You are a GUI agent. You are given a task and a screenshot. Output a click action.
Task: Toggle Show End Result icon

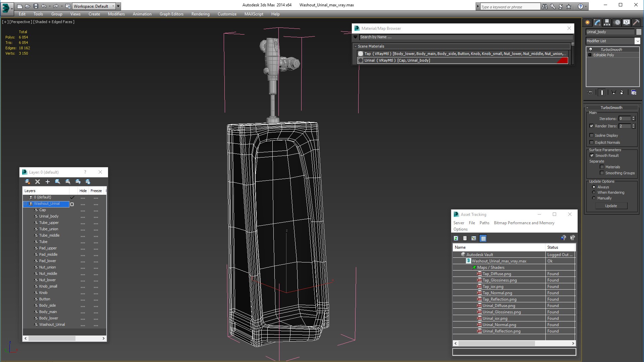pyautogui.click(x=602, y=93)
